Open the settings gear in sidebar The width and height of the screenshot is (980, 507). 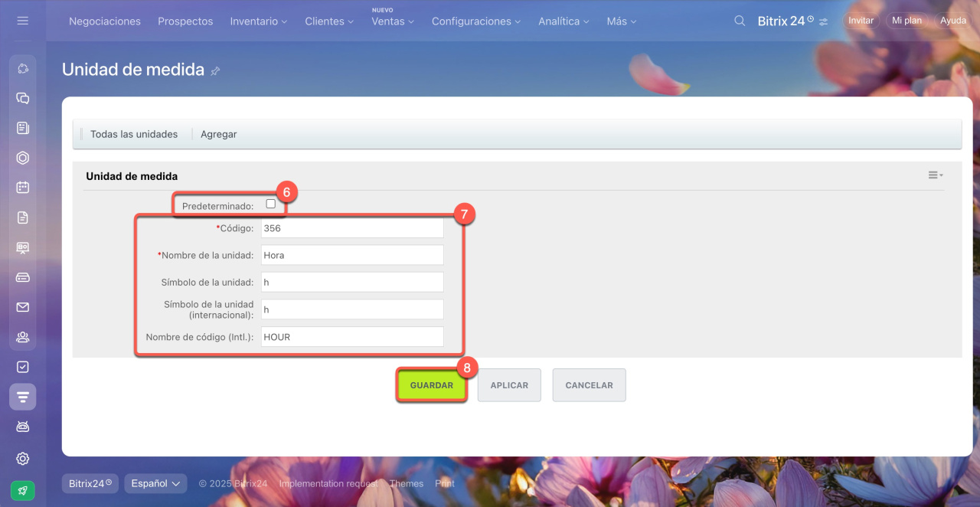23,459
